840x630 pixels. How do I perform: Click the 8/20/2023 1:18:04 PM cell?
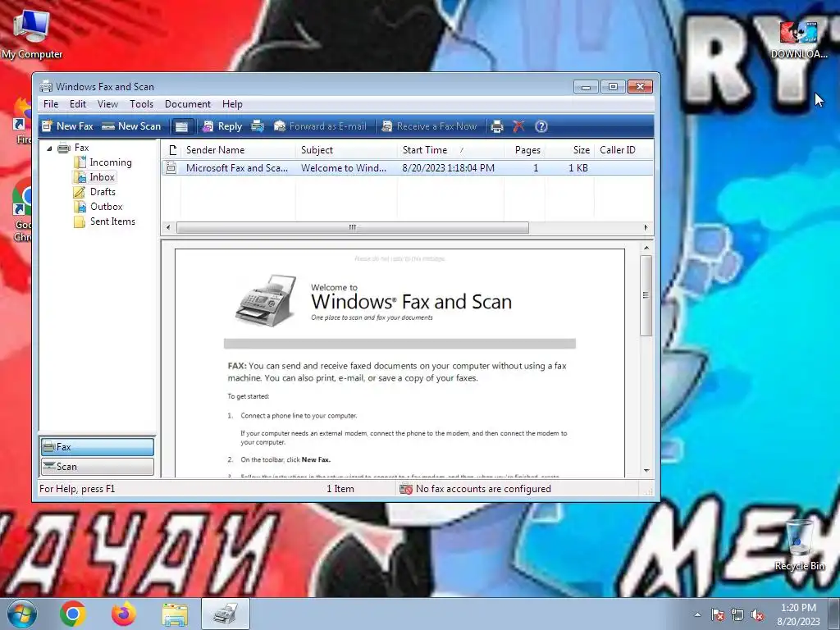coord(449,168)
